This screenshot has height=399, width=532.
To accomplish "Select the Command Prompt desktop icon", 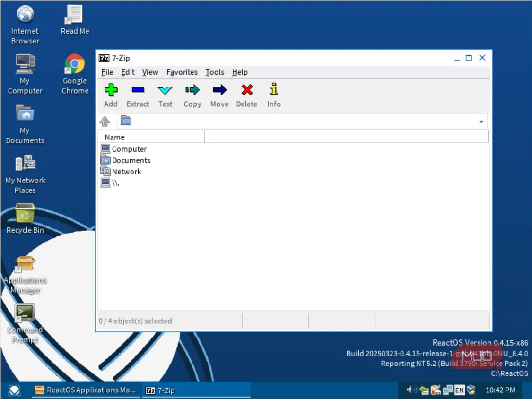I will click(x=25, y=324).
